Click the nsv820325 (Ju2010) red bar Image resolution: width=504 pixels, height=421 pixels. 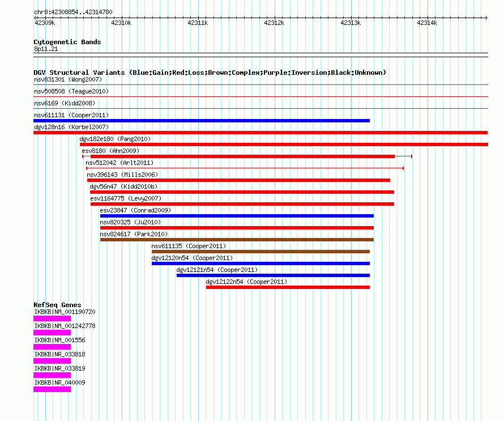click(237, 228)
